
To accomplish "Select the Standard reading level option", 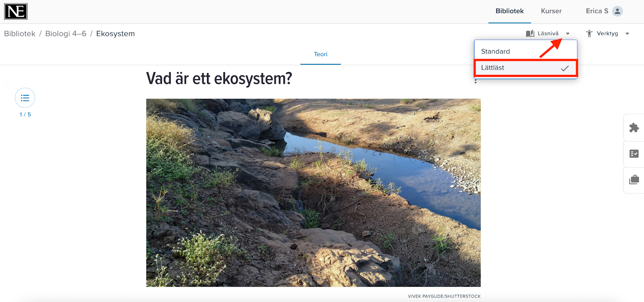I will click(526, 51).
